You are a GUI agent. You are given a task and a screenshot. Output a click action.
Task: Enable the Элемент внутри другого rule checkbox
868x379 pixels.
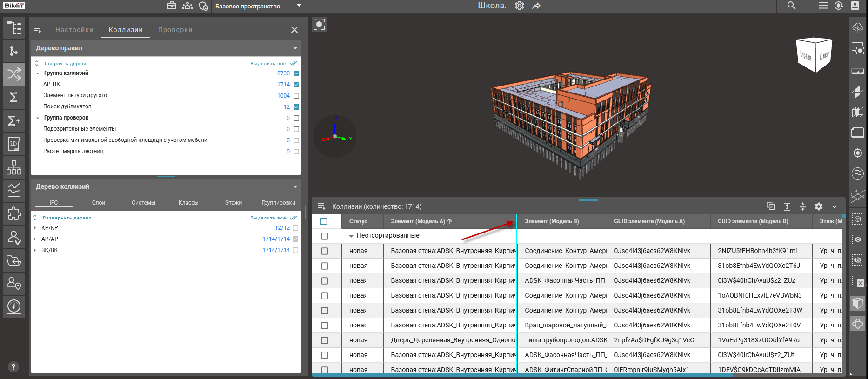coord(296,96)
